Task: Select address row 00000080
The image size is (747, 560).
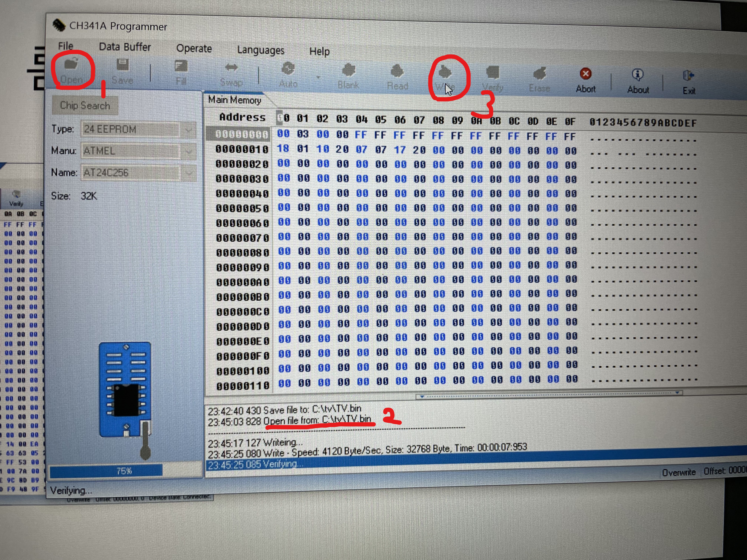Action: 243,252
